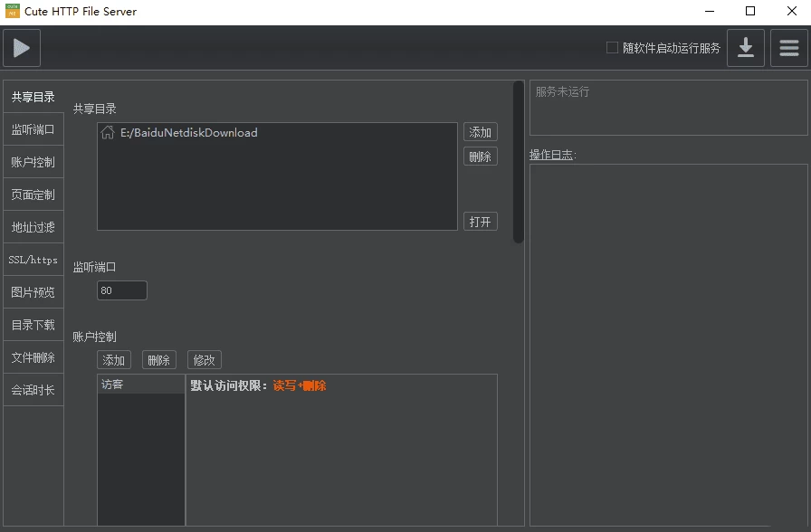The height and width of the screenshot is (532, 811).
Task: Open the 账户控制 tab
Action: pyautogui.click(x=33, y=162)
